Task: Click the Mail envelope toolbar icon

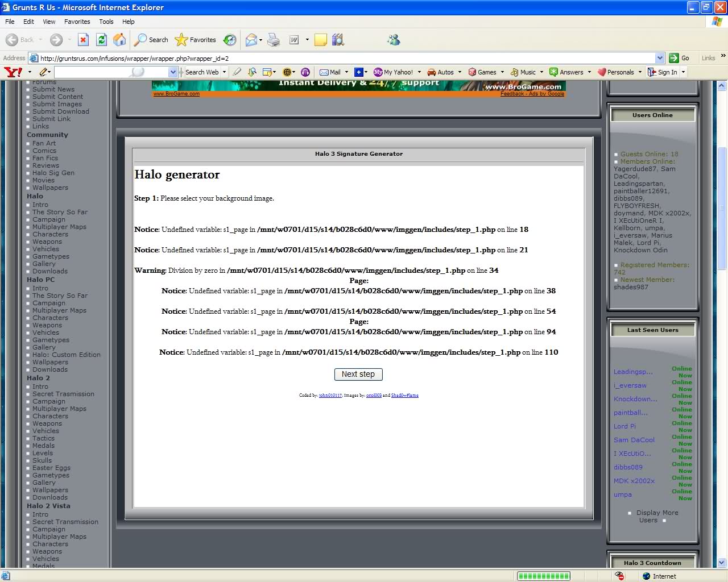Action: 251,40
